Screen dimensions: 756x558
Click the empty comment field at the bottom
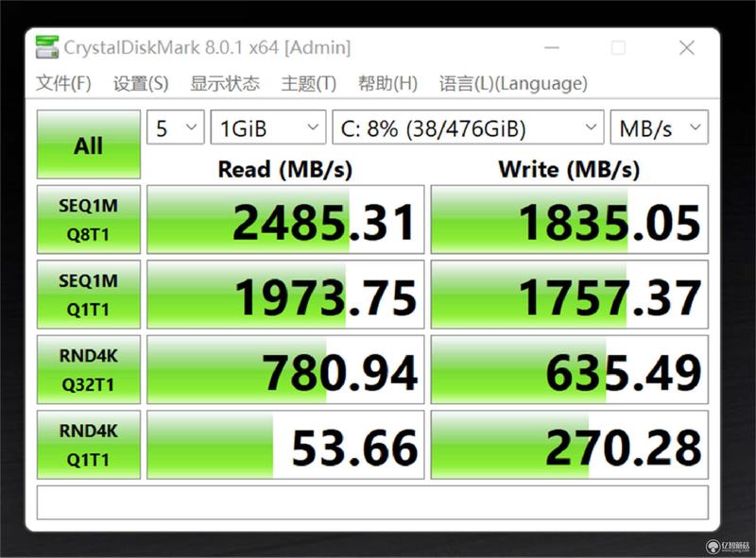(x=372, y=502)
